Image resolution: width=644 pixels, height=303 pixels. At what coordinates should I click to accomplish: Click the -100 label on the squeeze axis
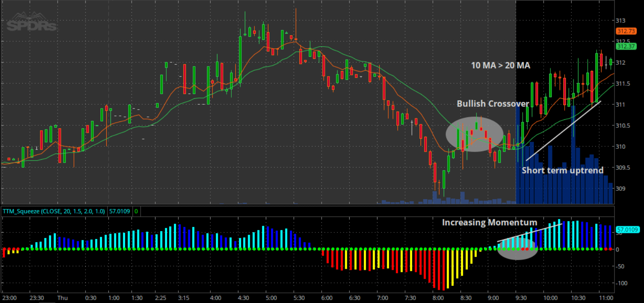(622, 283)
